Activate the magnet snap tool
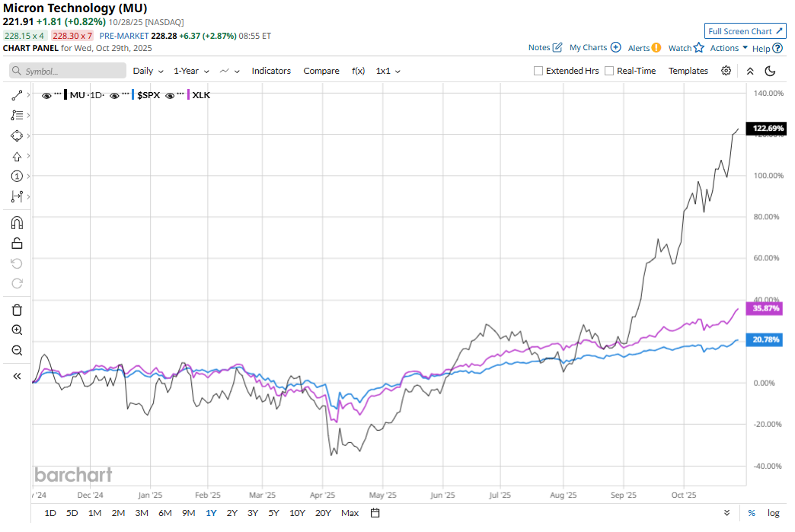This screenshot has width=795, height=532. [17, 223]
